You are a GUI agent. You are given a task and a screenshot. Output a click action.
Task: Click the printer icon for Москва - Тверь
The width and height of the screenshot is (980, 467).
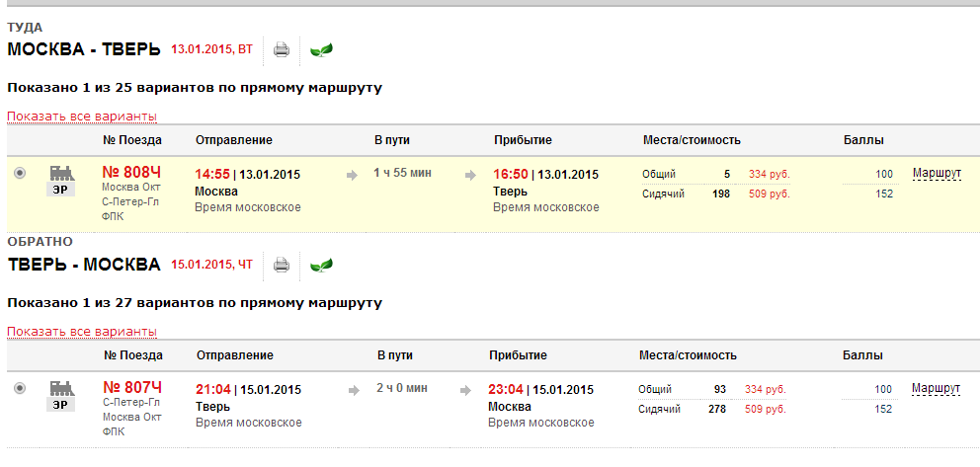pos(282,49)
